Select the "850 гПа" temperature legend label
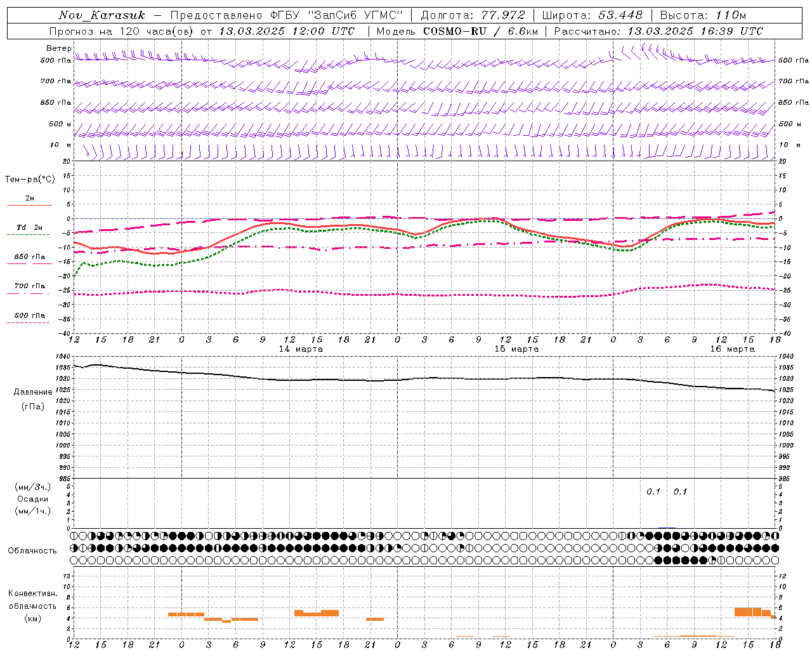Screen dimensions: 812x650 30,257
